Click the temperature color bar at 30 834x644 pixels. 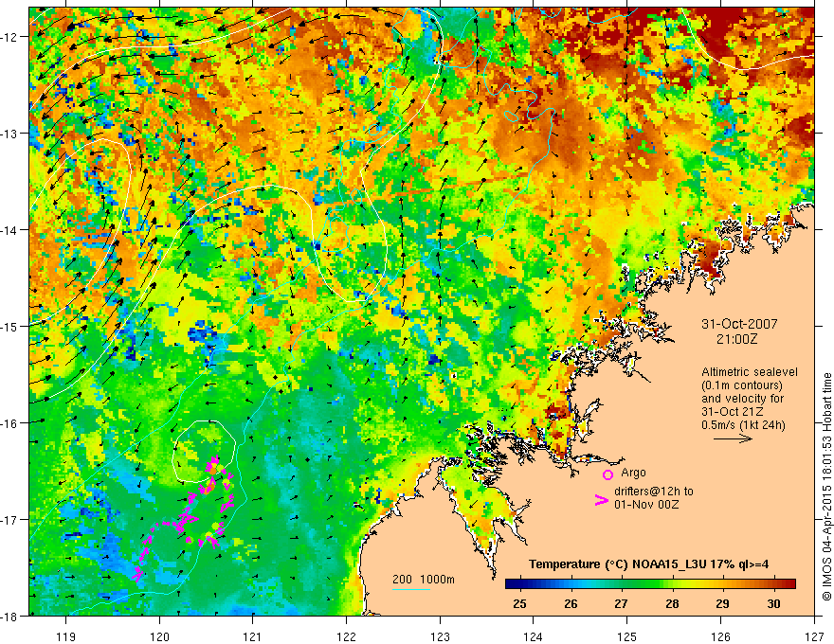(774, 584)
